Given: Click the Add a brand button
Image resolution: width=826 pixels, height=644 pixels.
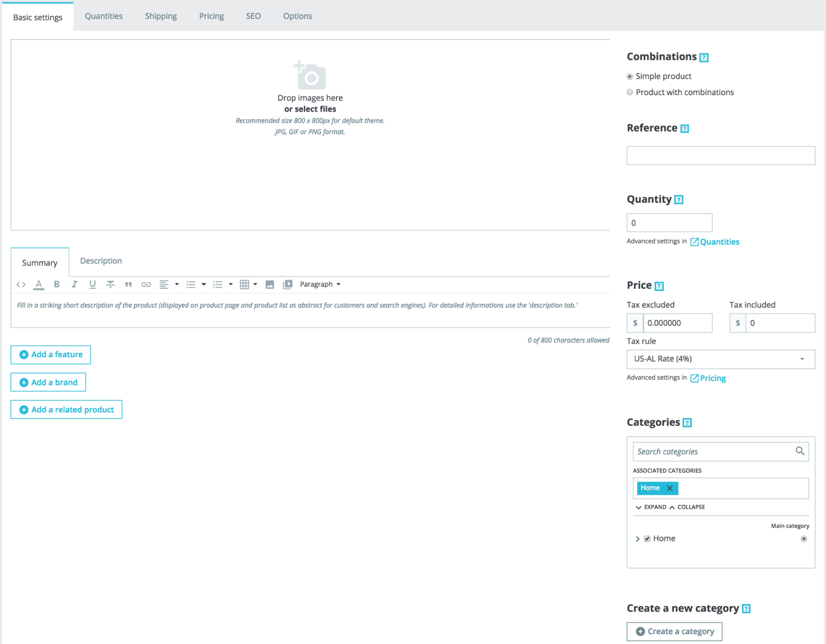Looking at the screenshot, I should tap(48, 382).
